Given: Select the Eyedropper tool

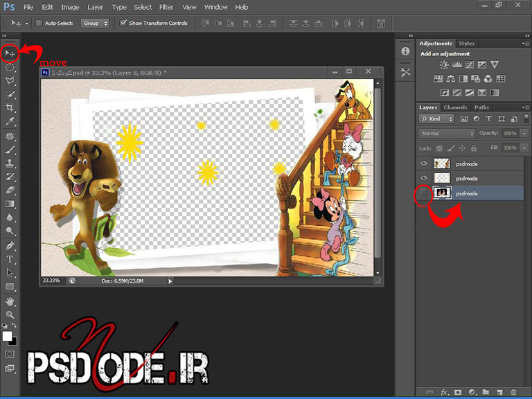Looking at the screenshot, I should 10,121.
